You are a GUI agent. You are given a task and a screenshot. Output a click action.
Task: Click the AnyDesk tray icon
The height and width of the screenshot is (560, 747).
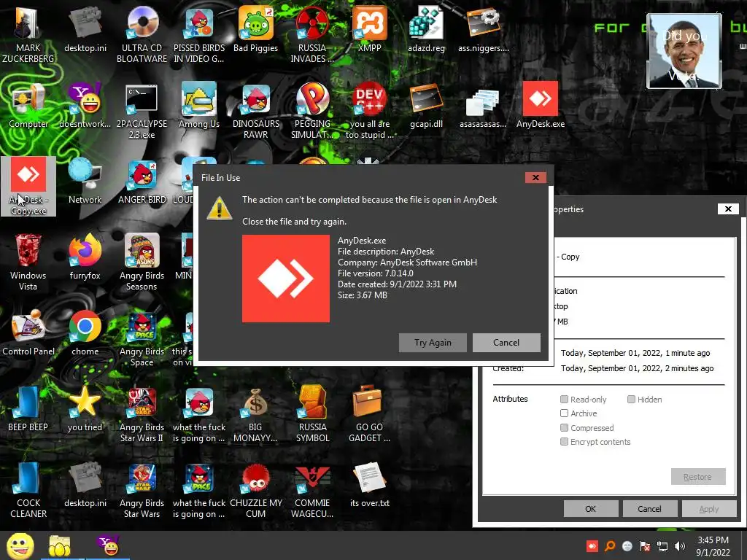[x=592, y=546]
